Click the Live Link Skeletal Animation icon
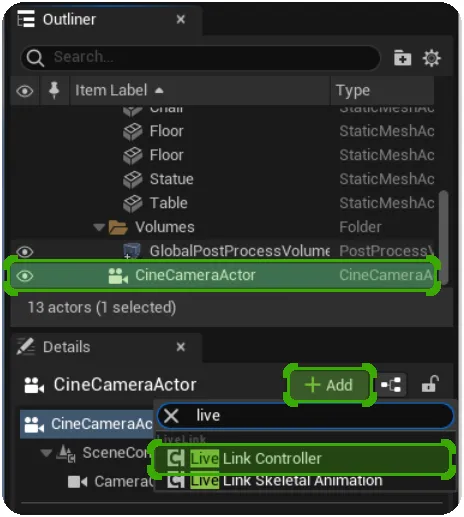The height and width of the screenshot is (517, 464). point(176,480)
